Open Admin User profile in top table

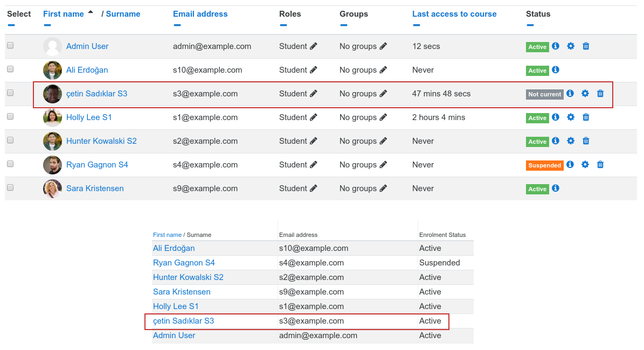pos(87,46)
